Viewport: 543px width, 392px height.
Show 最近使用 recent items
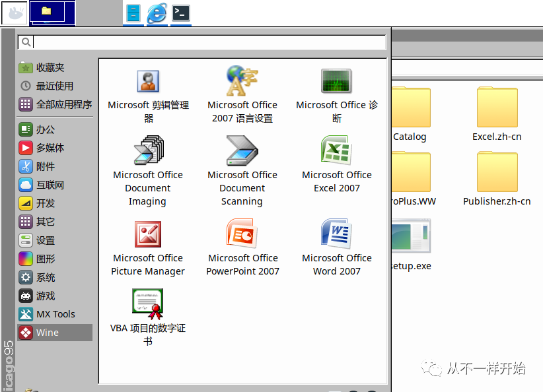click(55, 86)
